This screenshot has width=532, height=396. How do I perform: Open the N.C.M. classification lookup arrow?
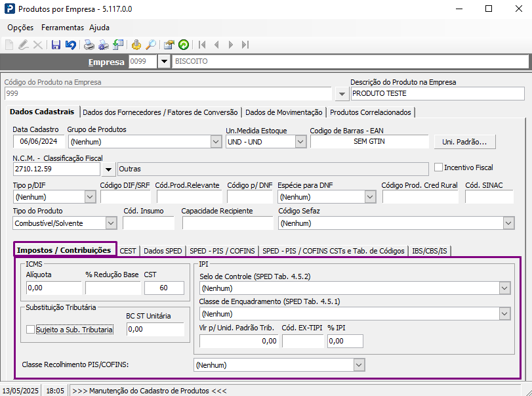point(109,169)
